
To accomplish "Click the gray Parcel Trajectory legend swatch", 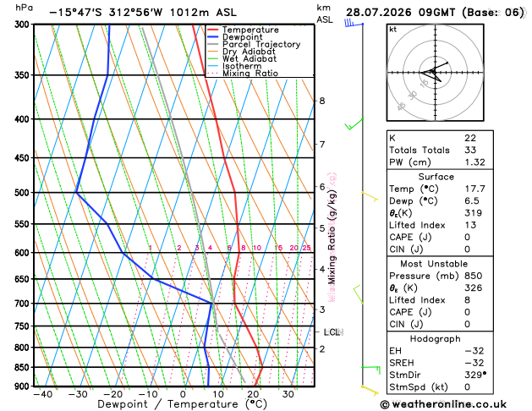I will pyautogui.click(x=213, y=45).
